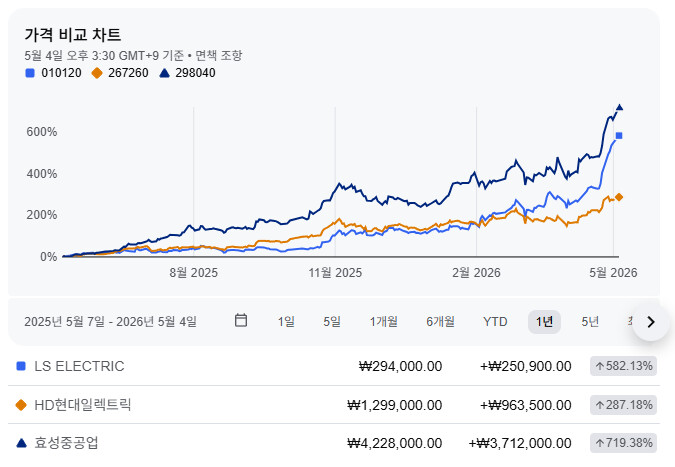The height and width of the screenshot is (467, 675).
Task: Click the 11월 2025 axis label
Action: click(335, 273)
